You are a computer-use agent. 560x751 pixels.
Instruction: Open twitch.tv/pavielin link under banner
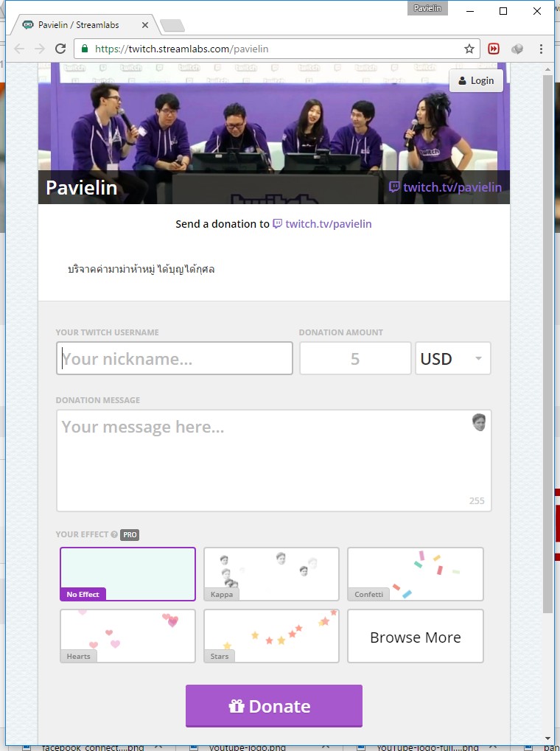[328, 223]
